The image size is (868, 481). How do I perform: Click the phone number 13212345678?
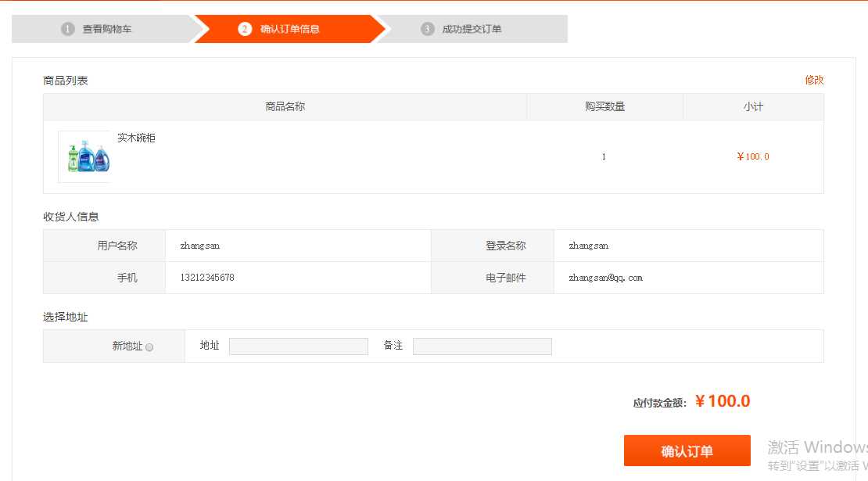click(207, 278)
